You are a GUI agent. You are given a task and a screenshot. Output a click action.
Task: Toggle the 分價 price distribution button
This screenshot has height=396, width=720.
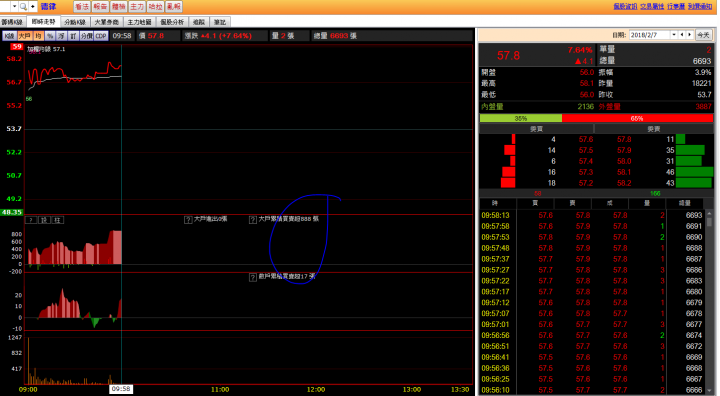pos(86,36)
